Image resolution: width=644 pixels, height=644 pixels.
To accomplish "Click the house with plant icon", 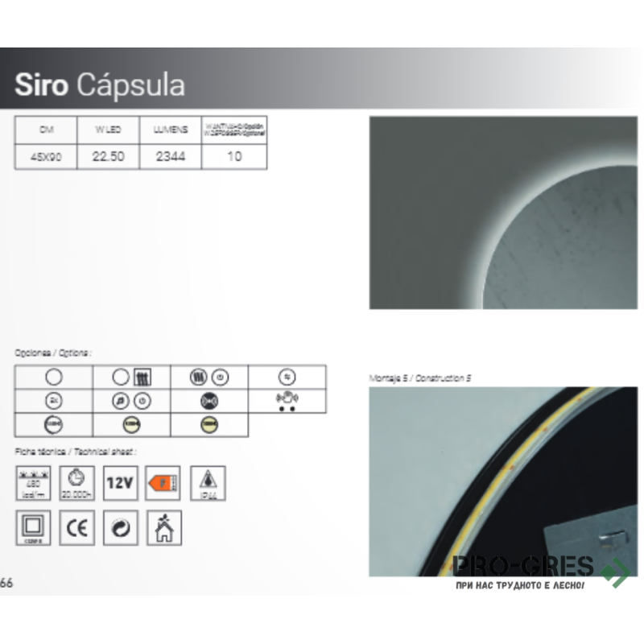I will point(164,528).
